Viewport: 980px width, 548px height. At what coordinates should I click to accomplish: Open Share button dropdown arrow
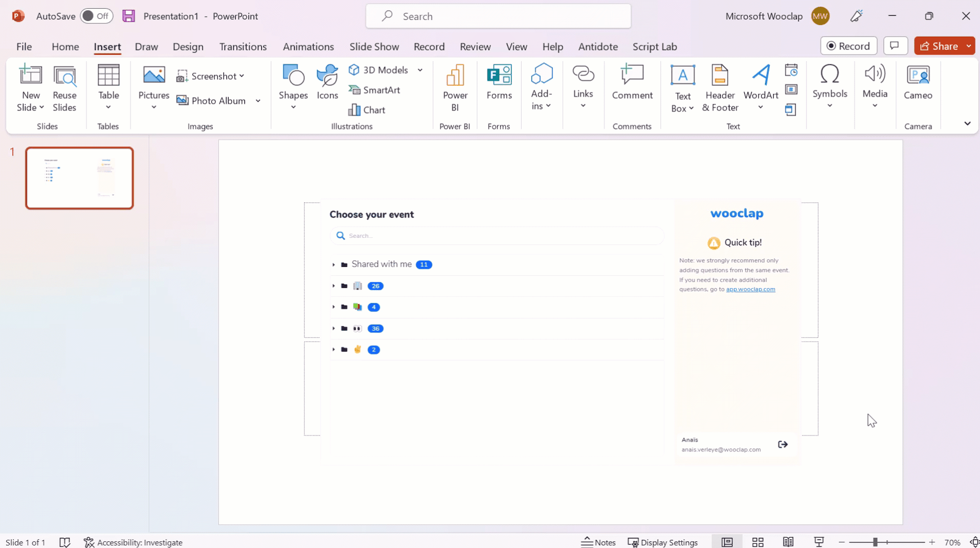[969, 46]
